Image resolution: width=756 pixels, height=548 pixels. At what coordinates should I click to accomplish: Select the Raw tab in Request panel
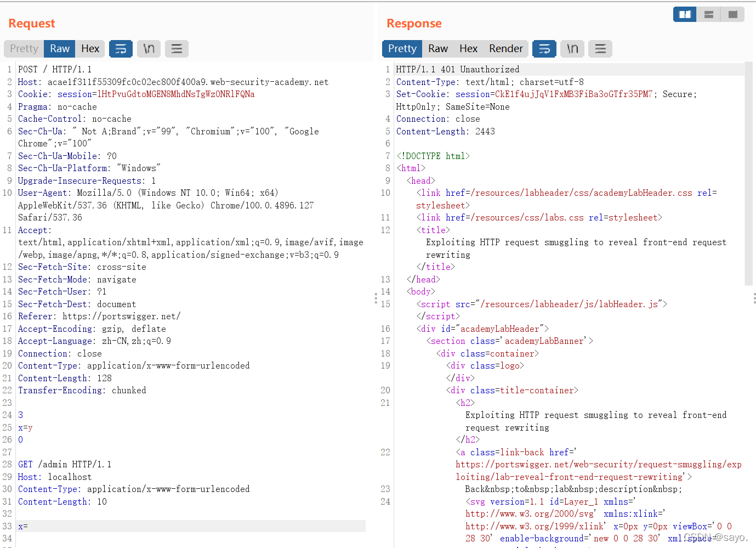pos(60,49)
